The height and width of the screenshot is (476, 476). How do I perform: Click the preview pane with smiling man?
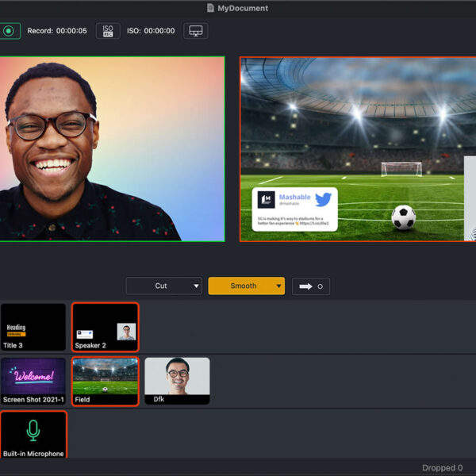[x=111, y=148]
